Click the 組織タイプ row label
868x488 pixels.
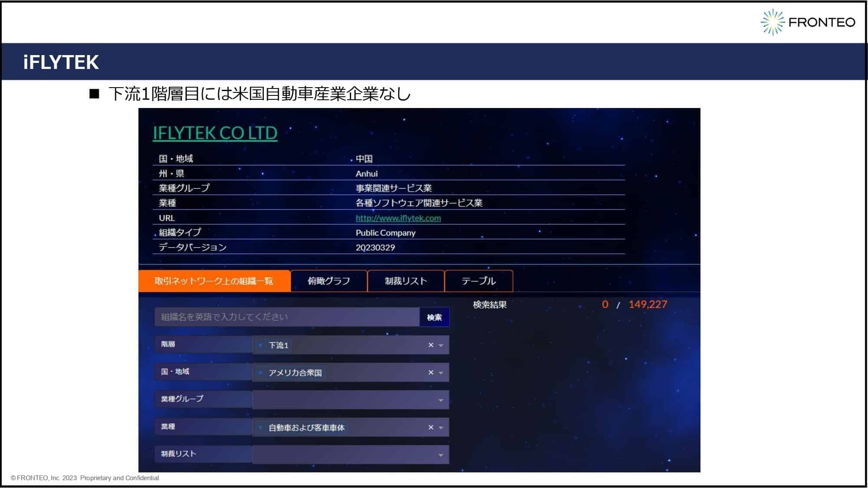coord(180,233)
